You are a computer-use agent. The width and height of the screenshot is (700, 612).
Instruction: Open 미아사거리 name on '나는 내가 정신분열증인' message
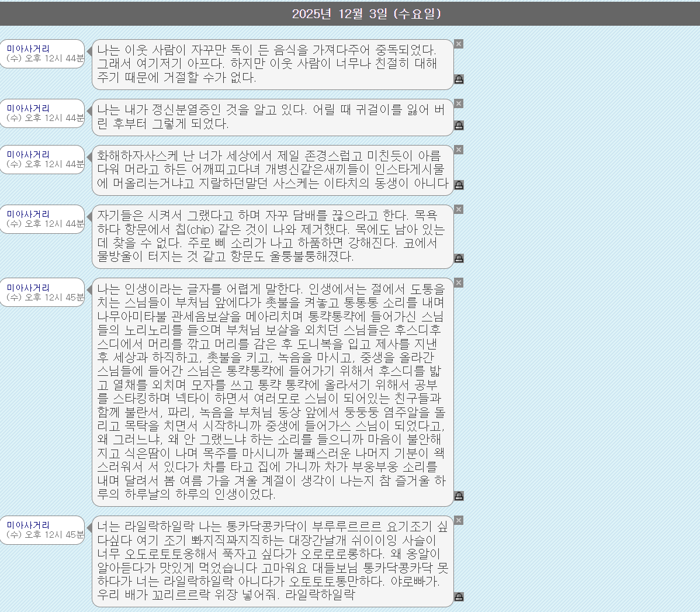(28, 108)
